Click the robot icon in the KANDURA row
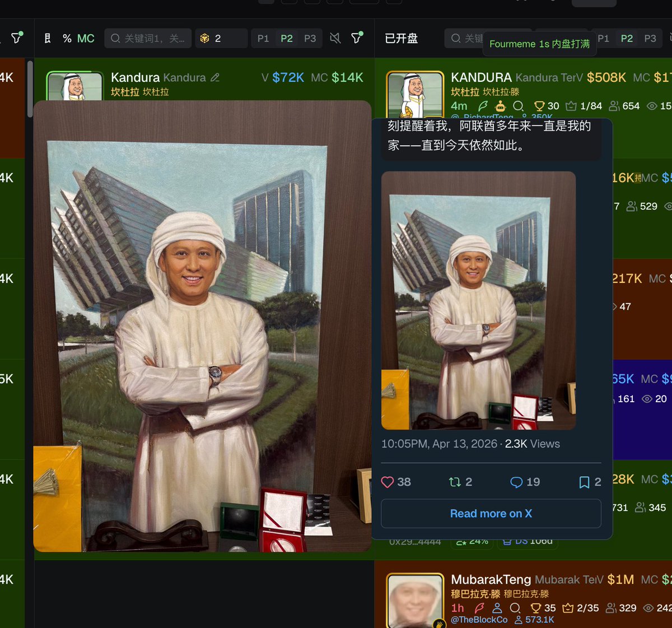672x628 pixels. pos(501,106)
